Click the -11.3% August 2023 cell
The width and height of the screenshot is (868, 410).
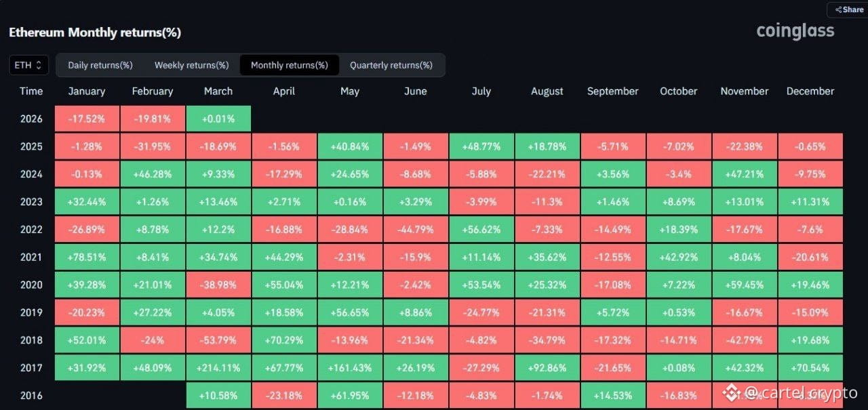547,202
